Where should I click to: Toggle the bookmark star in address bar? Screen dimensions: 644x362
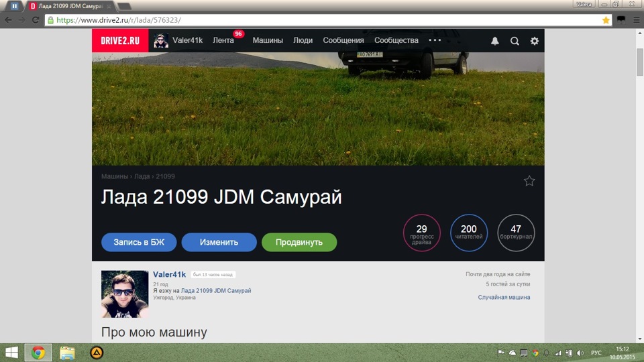[605, 20]
